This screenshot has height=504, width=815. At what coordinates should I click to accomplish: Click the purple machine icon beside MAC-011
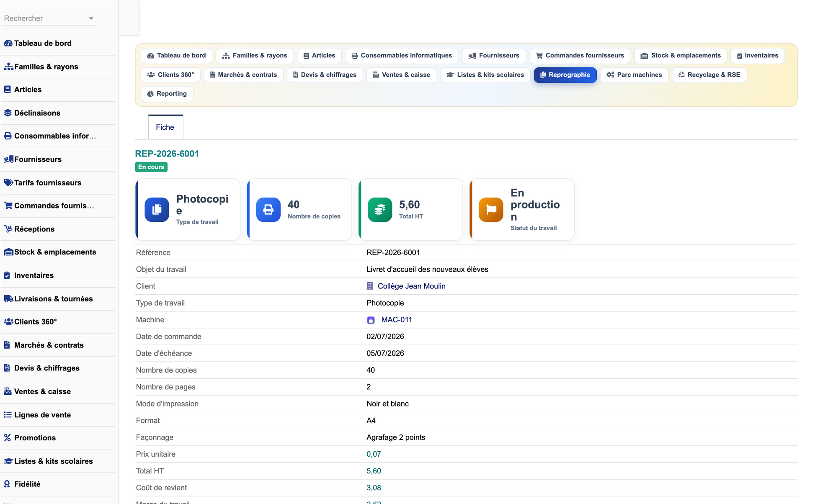[x=371, y=320]
